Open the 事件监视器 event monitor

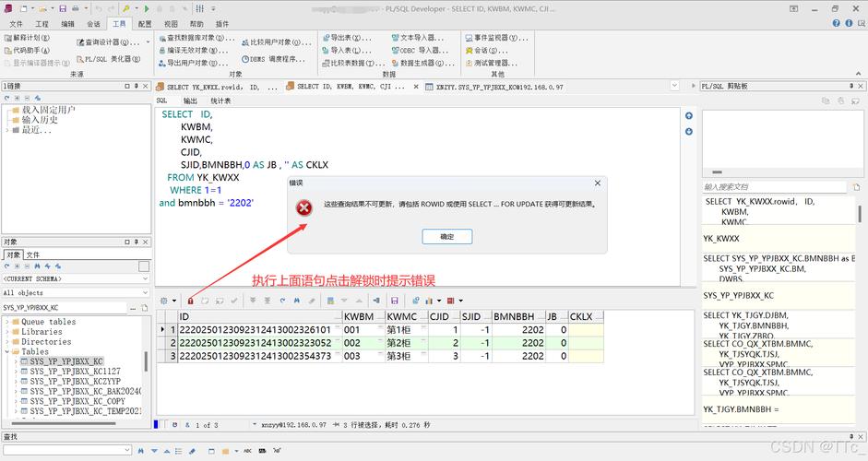[493, 39]
